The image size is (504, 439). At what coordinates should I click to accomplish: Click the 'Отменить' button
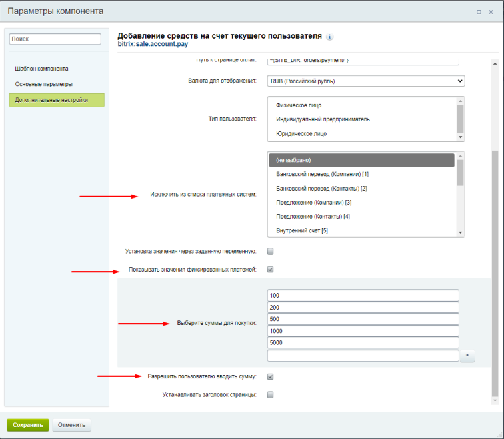(72, 425)
